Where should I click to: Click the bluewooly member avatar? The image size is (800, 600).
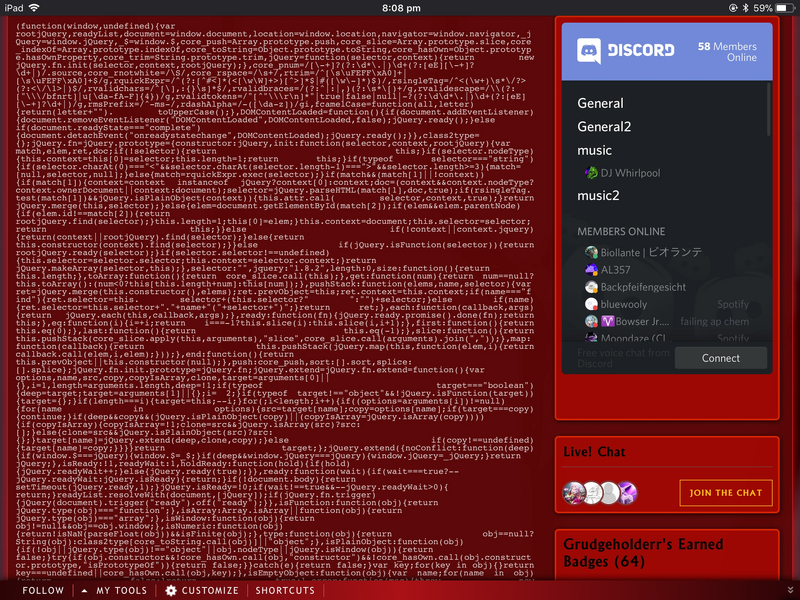click(591, 304)
